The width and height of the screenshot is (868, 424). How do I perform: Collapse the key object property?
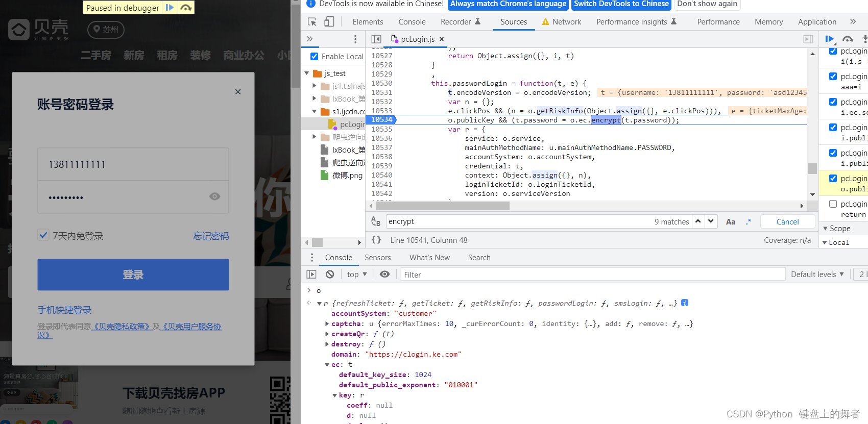335,395
